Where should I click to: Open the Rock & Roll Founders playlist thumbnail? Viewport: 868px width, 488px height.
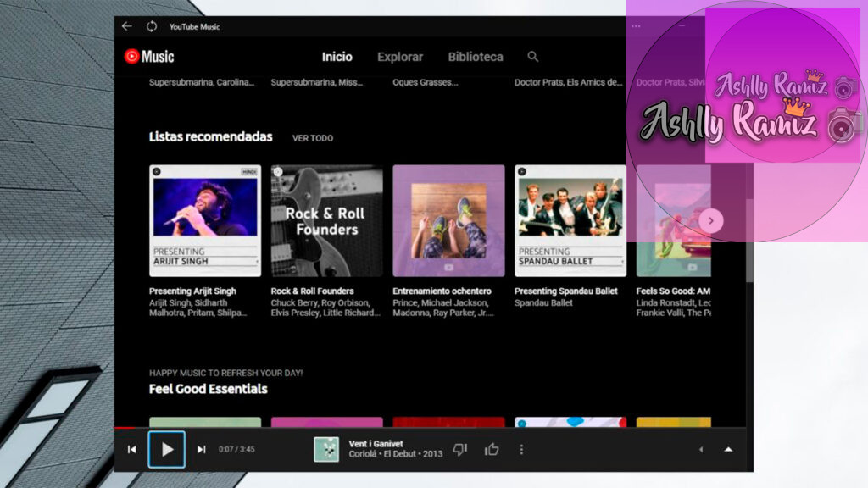(x=326, y=220)
